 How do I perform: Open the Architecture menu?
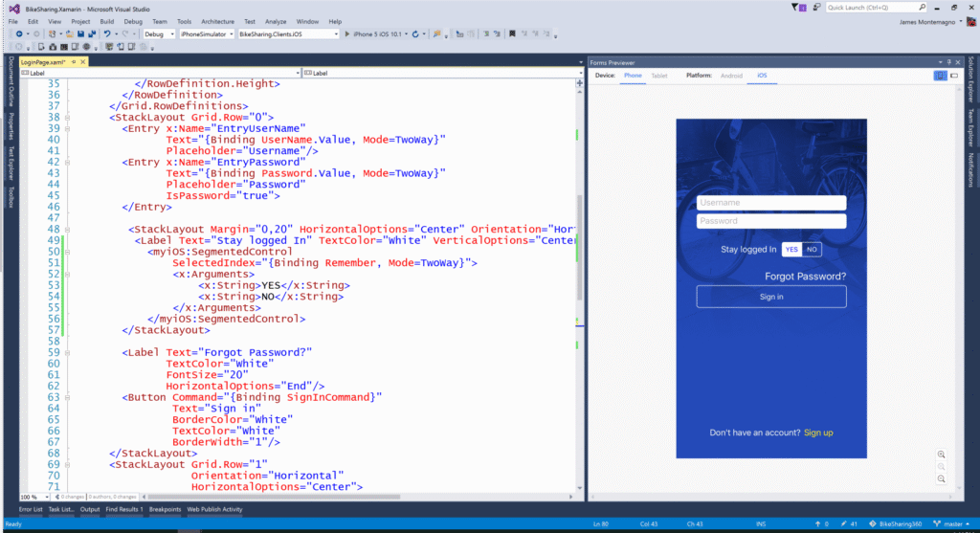point(217,21)
